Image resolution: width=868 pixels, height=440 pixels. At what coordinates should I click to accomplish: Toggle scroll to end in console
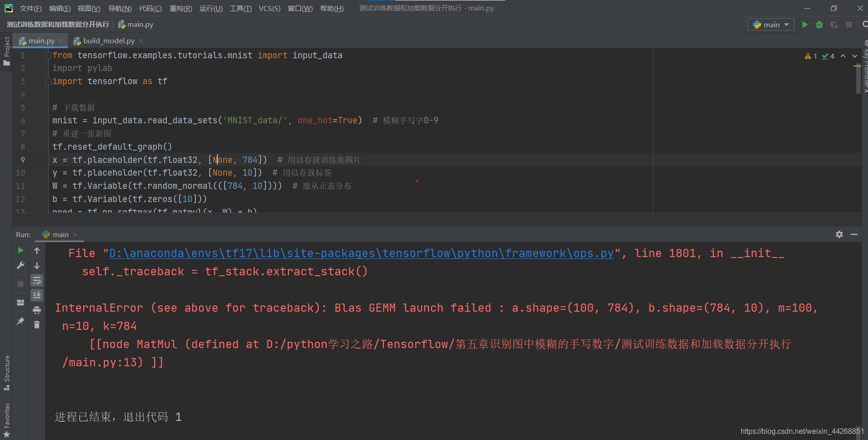point(37,295)
